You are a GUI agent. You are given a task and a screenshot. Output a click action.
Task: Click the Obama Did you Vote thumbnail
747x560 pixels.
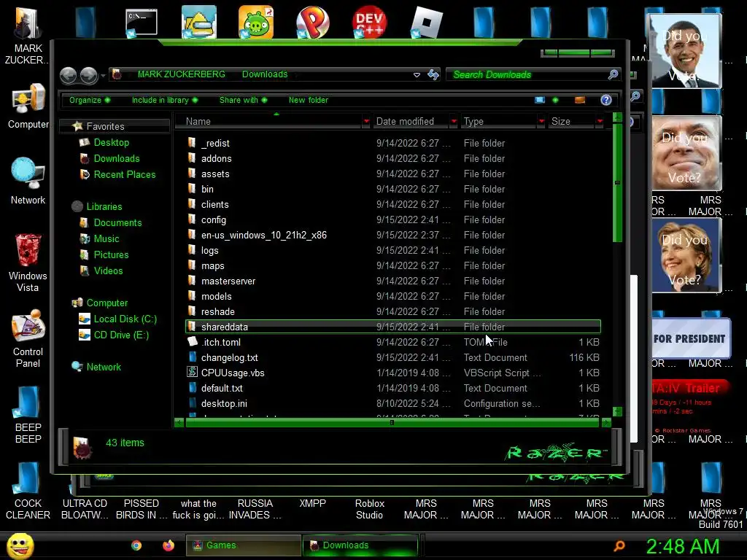point(685,51)
